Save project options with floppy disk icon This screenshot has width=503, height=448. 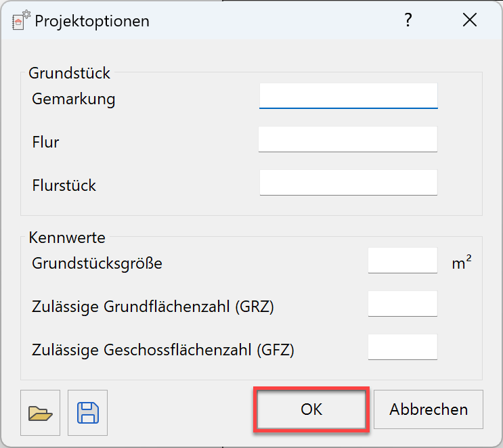(88, 412)
